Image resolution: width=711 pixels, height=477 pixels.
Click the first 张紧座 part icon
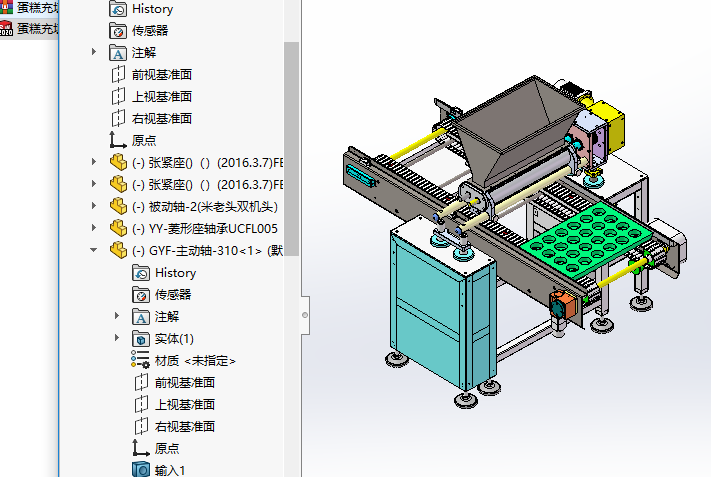pyautogui.click(x=118, y=162)
